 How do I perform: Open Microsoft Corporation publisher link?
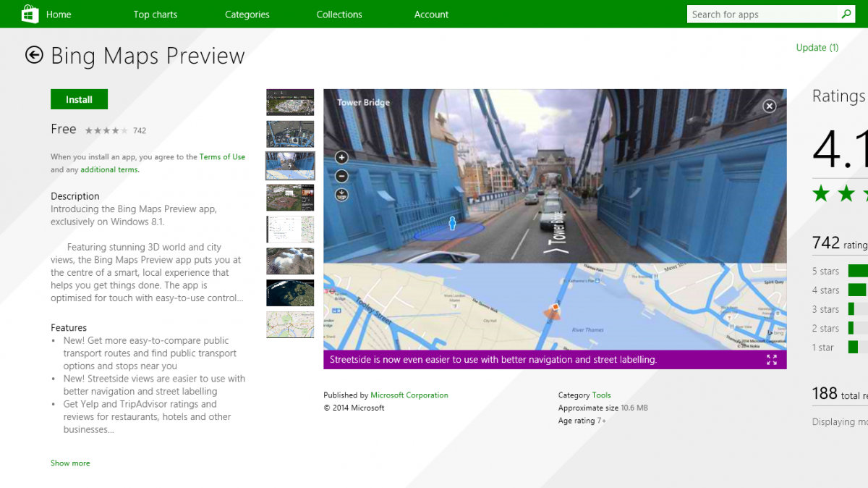pyautogui.click(x=409, y=395)
